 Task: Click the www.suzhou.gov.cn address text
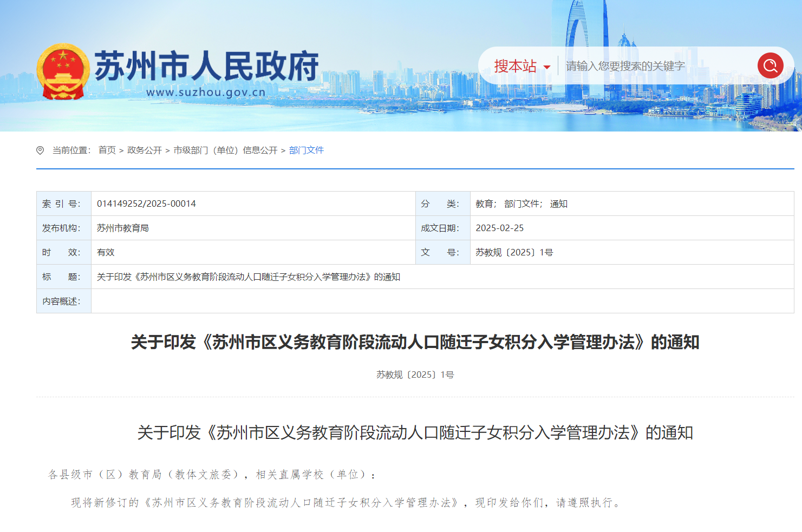coord(206,93)
